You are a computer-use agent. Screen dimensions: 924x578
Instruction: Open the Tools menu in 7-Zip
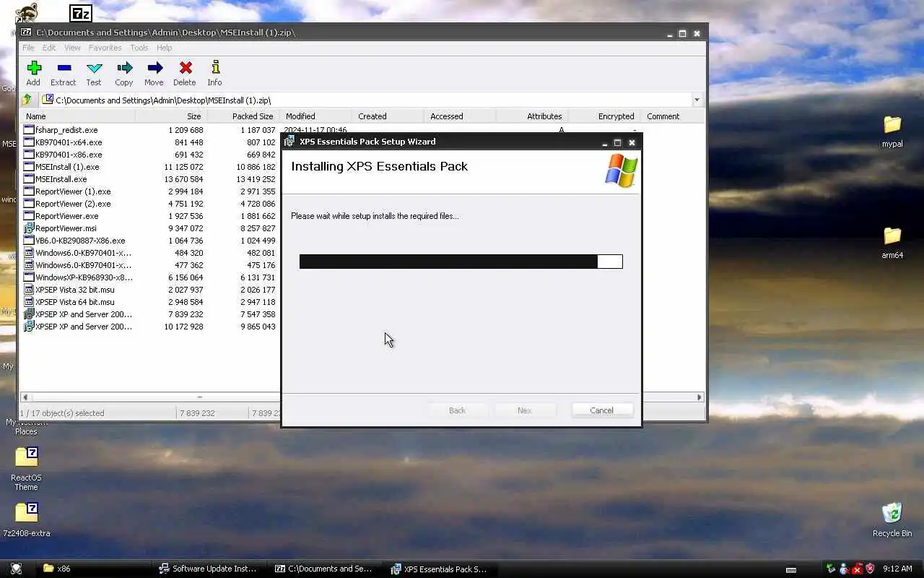[139, 48]
